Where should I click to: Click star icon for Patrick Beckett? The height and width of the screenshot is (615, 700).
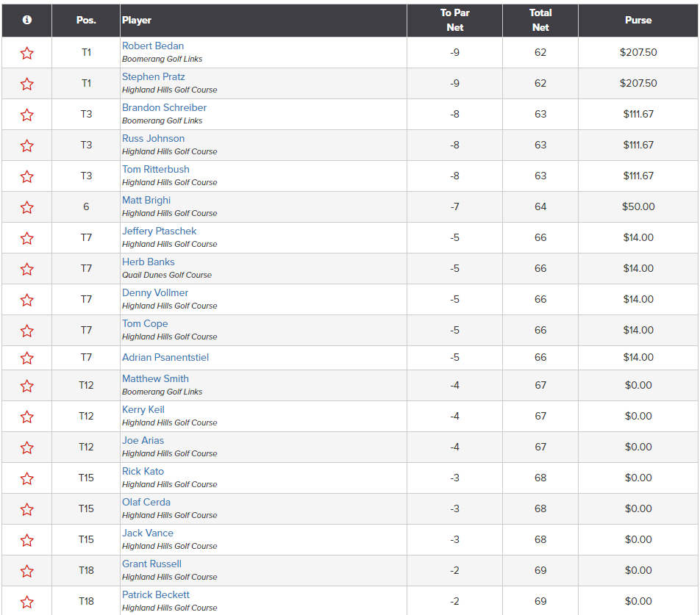[27, 602]
